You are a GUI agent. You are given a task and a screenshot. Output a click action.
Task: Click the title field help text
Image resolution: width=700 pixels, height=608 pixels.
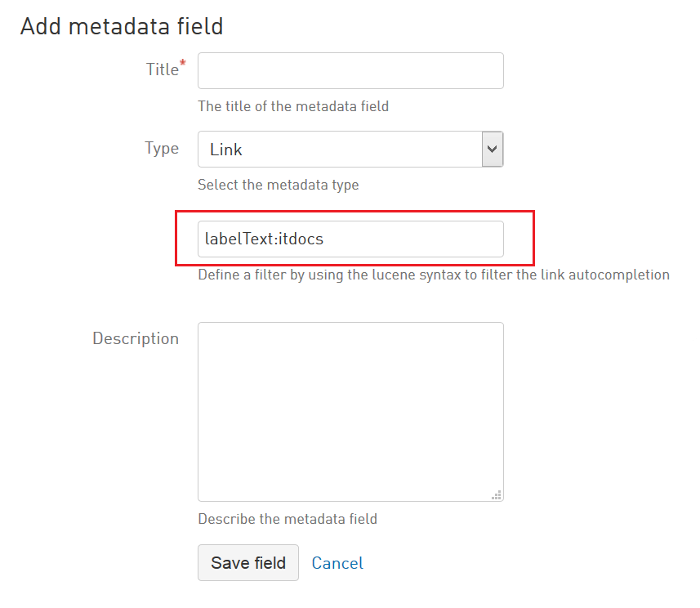pos(293,106)
